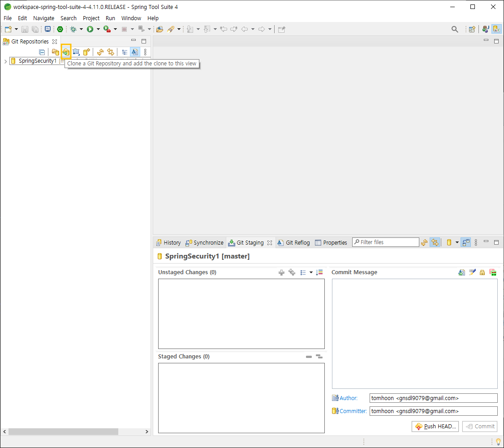
Task: Click the Search flashlight icon in toolbar
Action: click(x=171, y=29)
